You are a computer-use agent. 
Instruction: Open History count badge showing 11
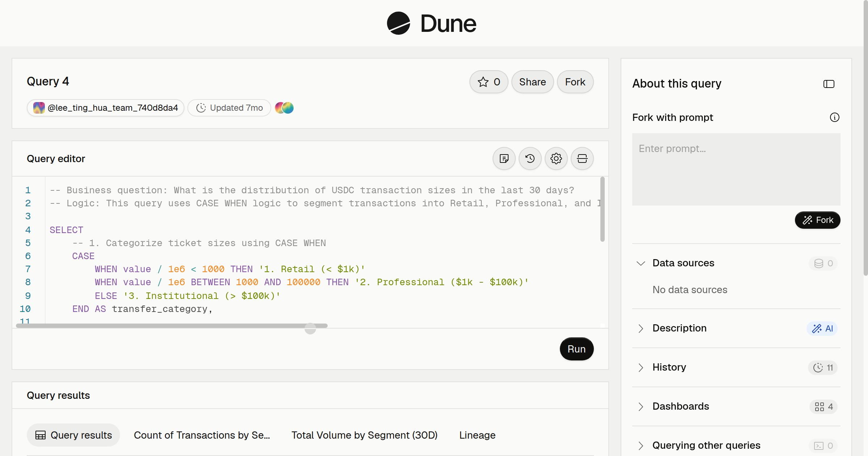[823, 368]
